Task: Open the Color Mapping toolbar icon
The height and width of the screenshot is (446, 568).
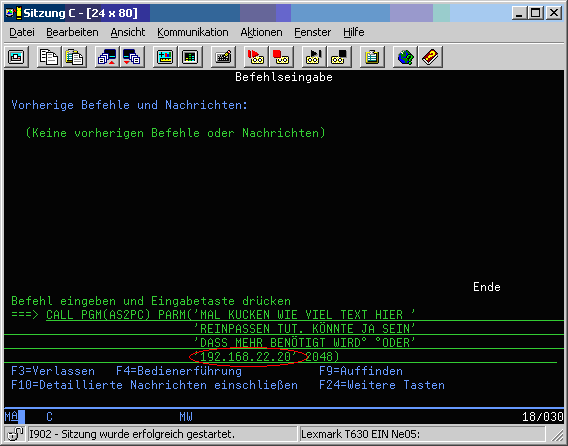Action: [190, 57]
